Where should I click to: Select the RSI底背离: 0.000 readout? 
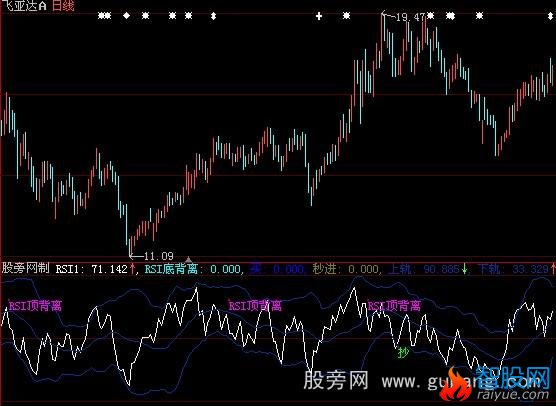[x=193, y=269]
